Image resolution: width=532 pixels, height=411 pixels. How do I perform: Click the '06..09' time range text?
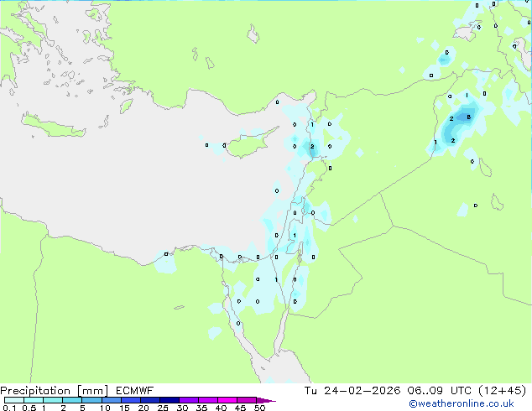[425, 391]
